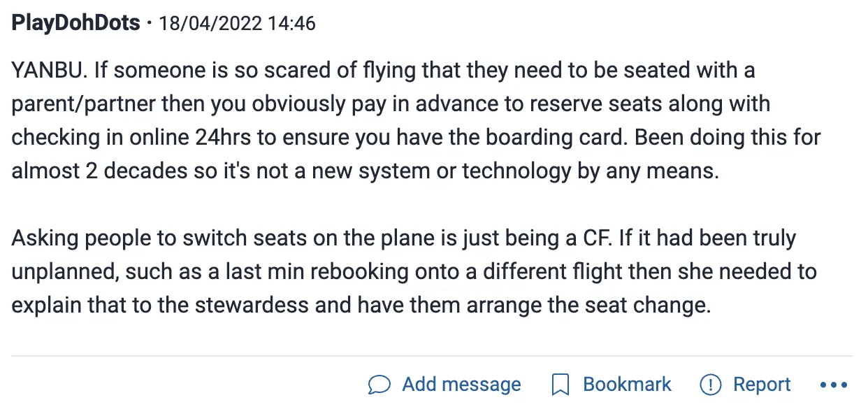Click the speech bubble icon beside Add message
The image size is (868, 407).
379,385
